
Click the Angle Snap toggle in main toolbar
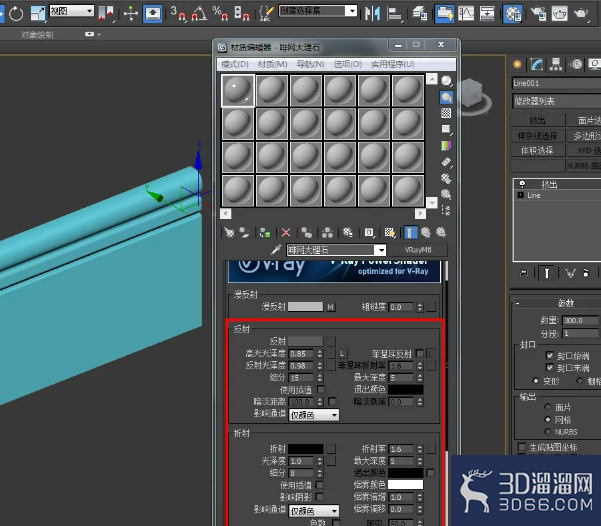pos(199,13)
